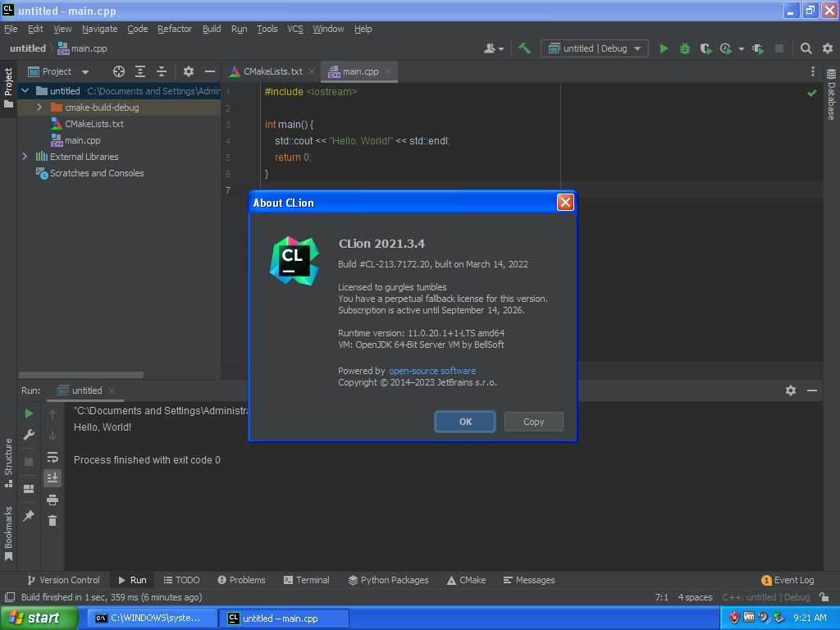This screenshot has width=840, height=630.
Task: Click the VM tray icon
Action: click(x=749, y=617)
